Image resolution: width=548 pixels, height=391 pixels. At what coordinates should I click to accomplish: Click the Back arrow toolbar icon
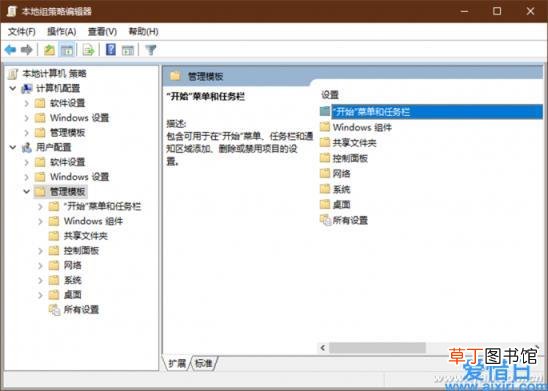click(x=10, y=50)
